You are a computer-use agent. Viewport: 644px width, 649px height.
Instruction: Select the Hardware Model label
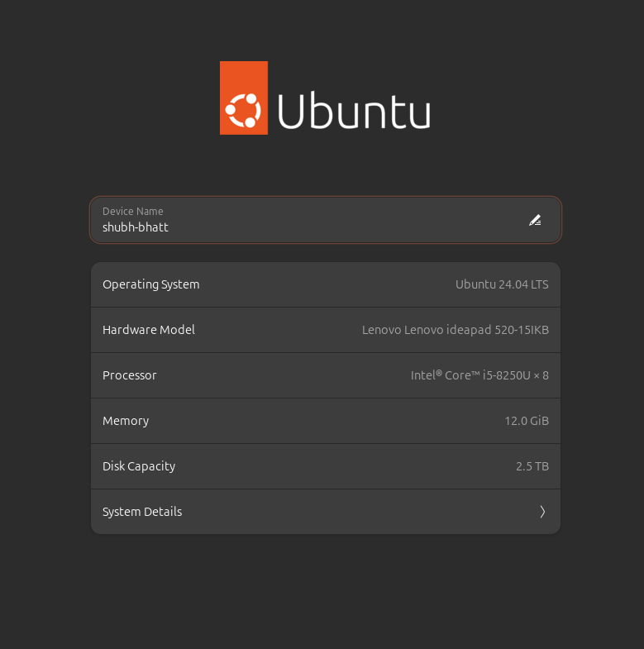(149, 330)
